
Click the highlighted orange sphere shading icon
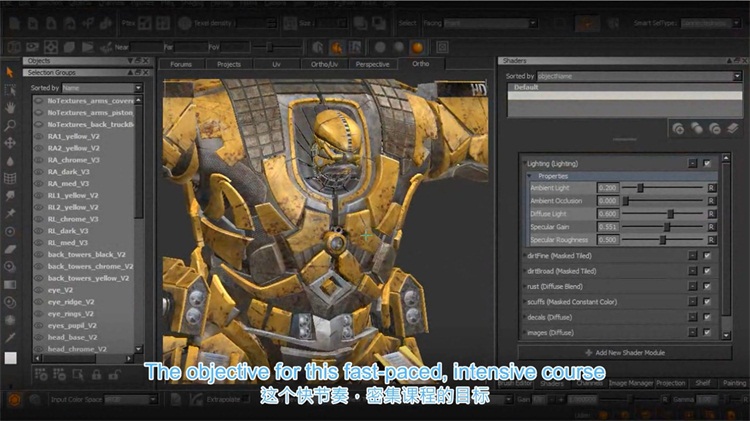pyautogui.click(x=416, y=47)
